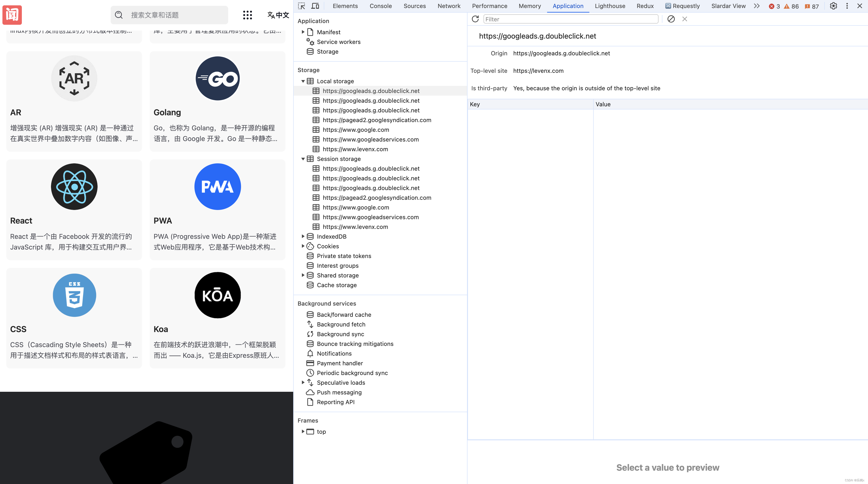Open DevTools settings gear
The height and width of the screenshot is (484, 868).
833,6
